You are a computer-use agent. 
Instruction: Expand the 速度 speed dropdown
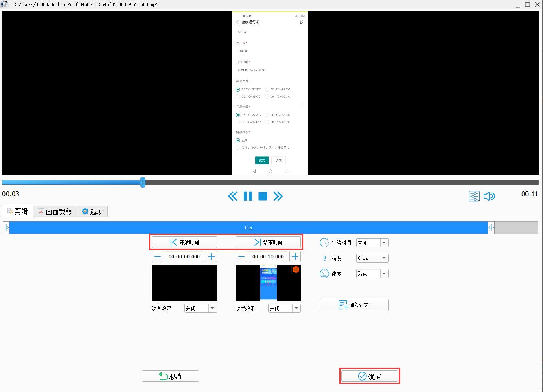(384, 274)
